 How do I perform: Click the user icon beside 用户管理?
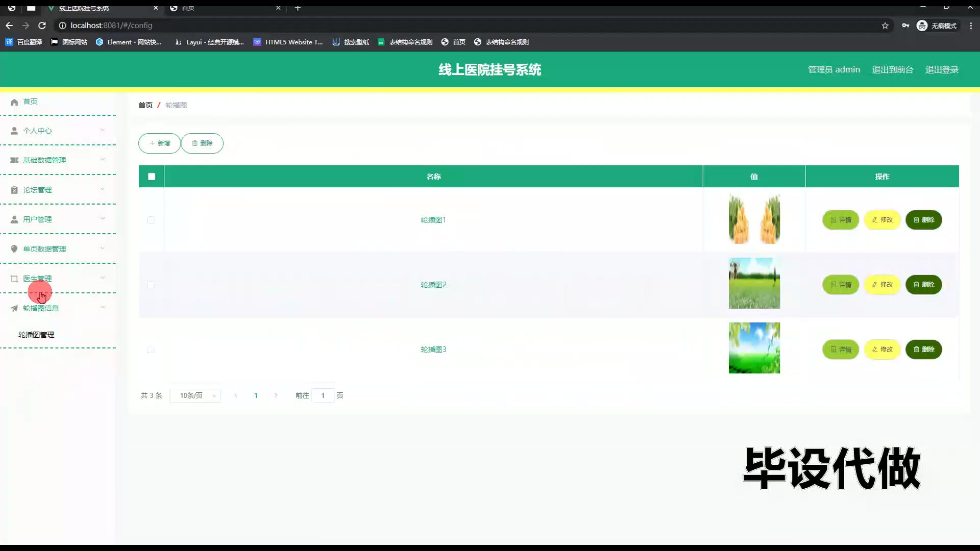(14, 220)
